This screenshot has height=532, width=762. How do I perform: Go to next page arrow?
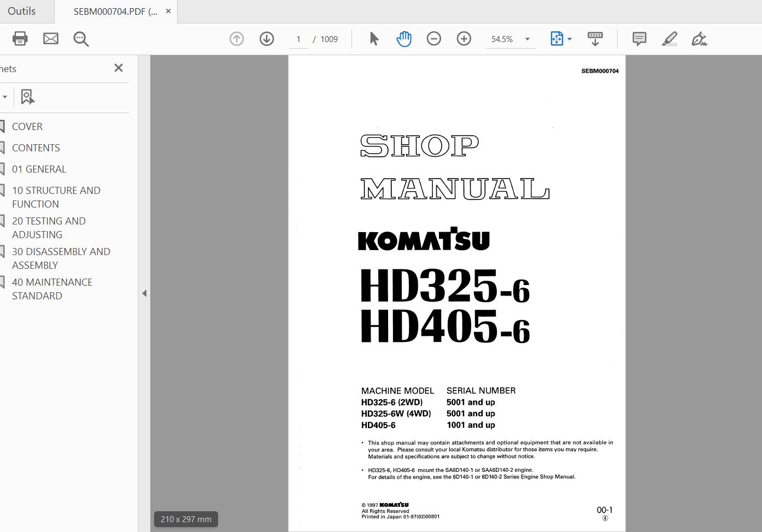(x=267, y=39)
